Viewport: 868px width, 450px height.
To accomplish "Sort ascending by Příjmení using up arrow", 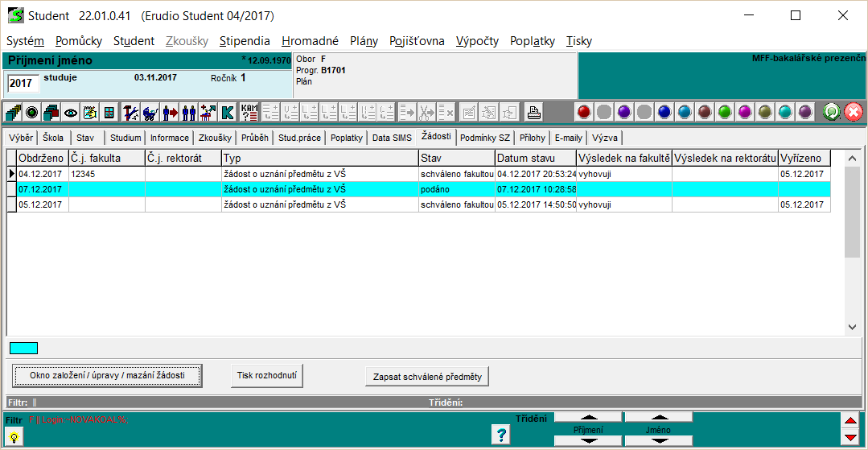I will point(588,417).
